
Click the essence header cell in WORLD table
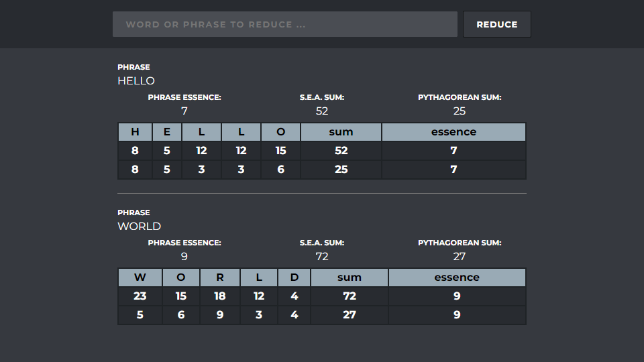(x=457, y=278)
